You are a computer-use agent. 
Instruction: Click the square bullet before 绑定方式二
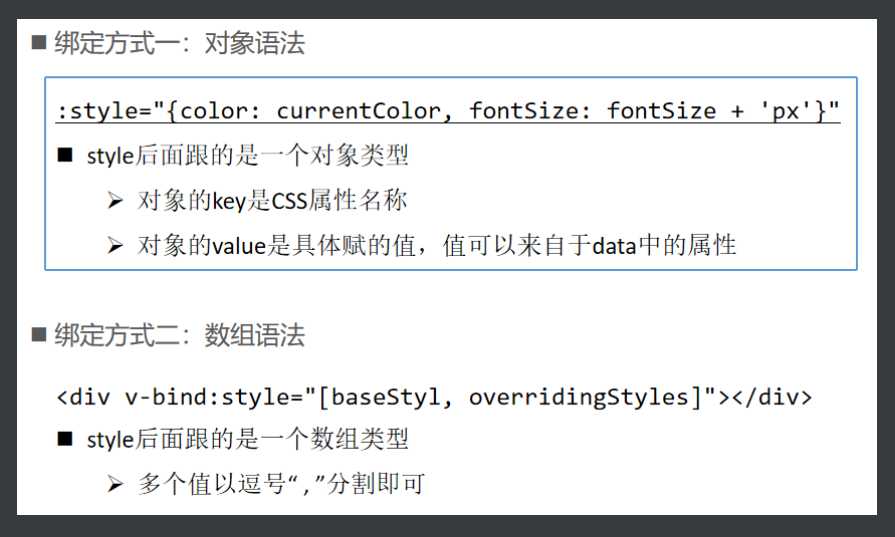click(x=39, y=334)
